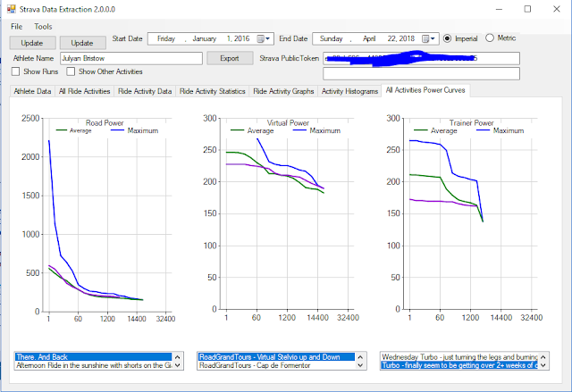Select 'Wednesday Turbo' list entry

click(x=459, y=357)
